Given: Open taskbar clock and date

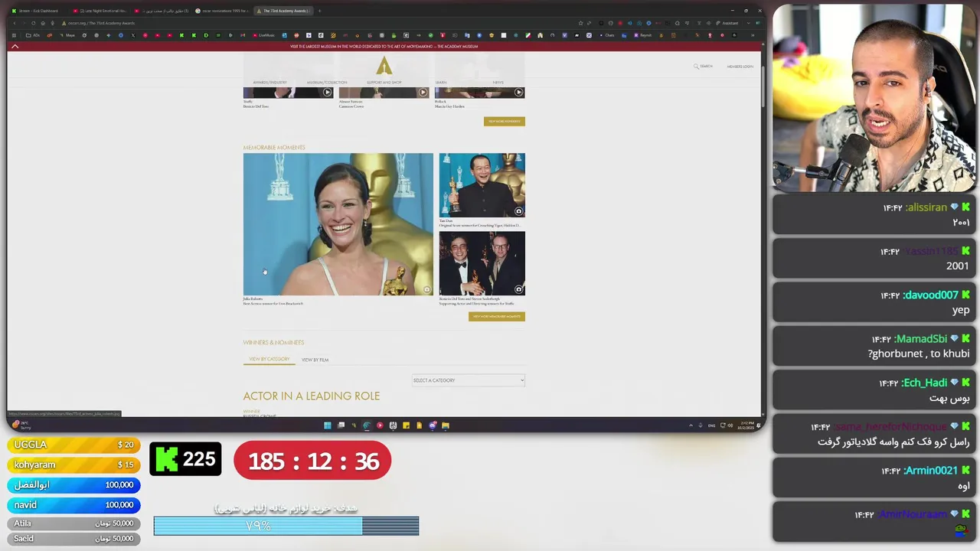Looking at the screenshot, I should [746, 425].
